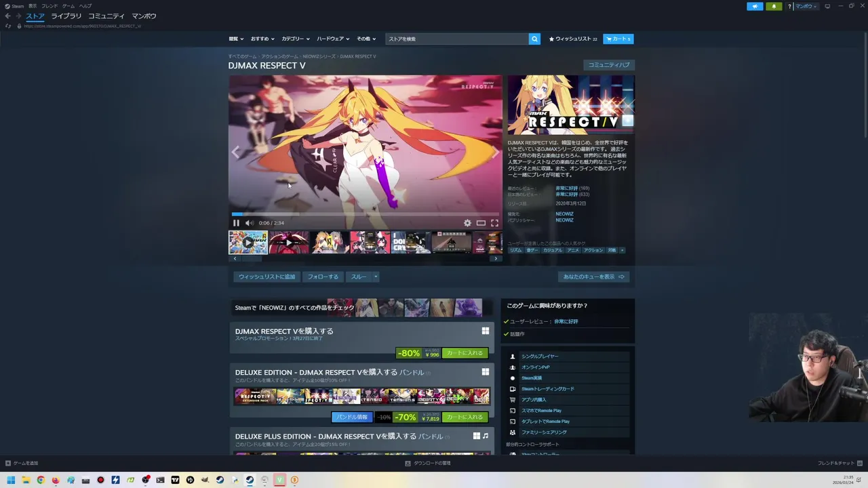Click the バンドル情報 button

[352, 417]
